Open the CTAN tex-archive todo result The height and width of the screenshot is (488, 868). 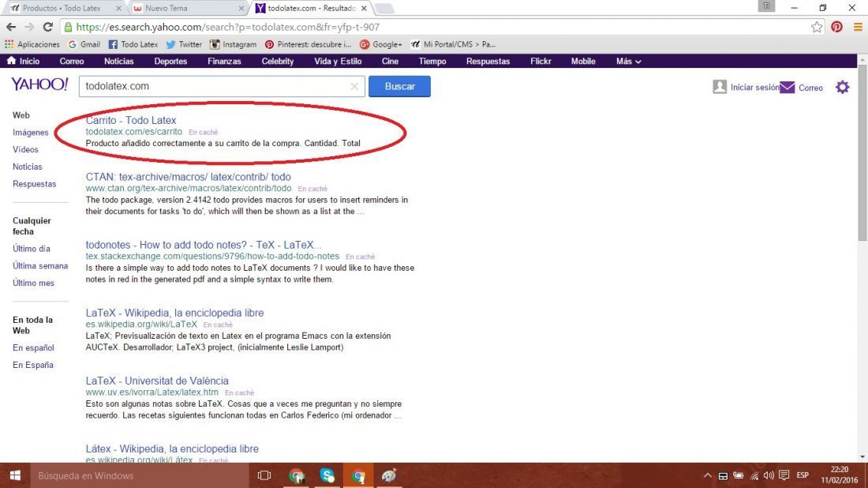pyautogui.click(x=188, y=177)
